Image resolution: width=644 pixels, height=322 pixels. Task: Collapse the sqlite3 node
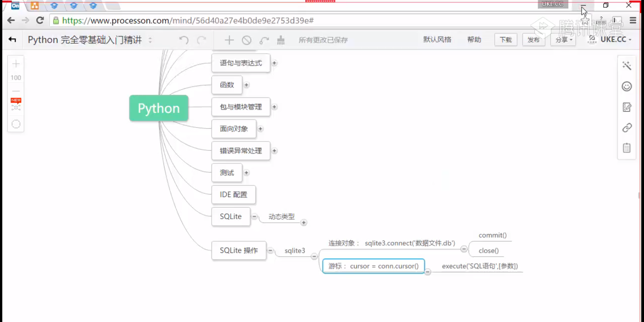[314, 257]
